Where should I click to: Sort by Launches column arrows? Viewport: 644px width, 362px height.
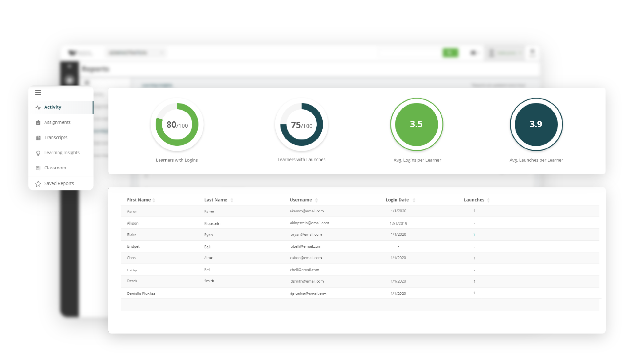pos(488,200)
